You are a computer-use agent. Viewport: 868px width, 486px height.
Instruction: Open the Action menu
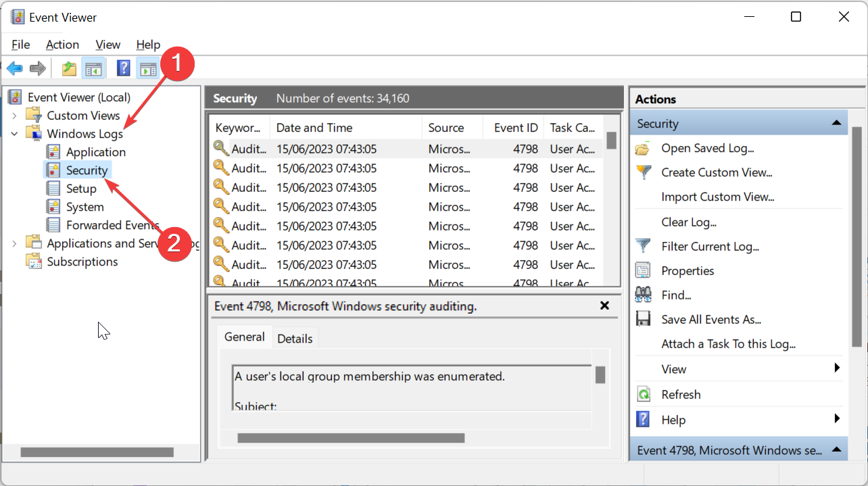pyautogui.click(x=62, y=45)
